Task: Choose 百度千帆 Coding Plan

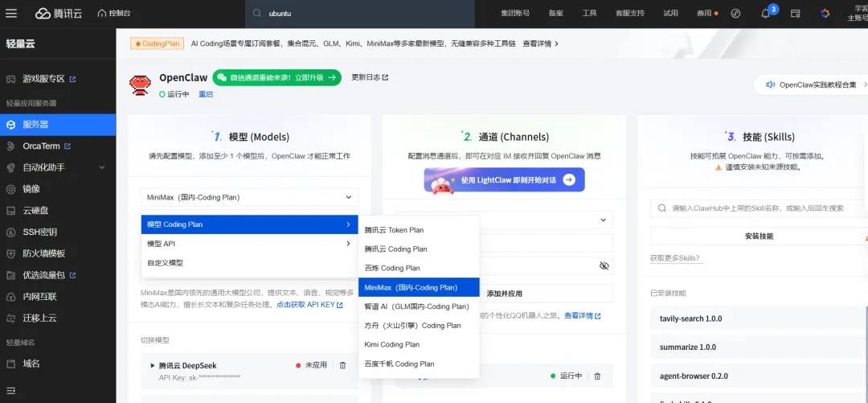Action: (419, 364)
